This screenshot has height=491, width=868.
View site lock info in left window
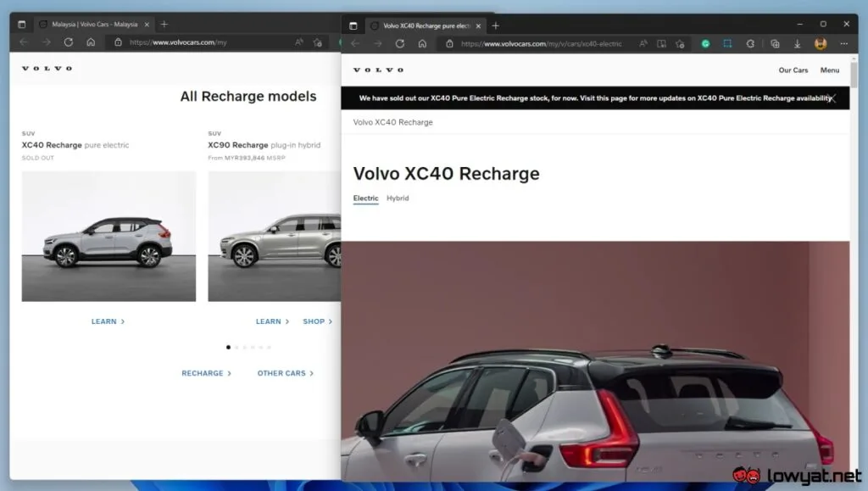118,42
